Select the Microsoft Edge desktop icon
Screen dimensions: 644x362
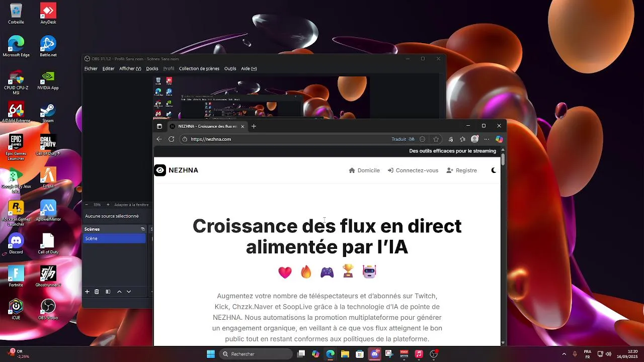tap(16, 46)
